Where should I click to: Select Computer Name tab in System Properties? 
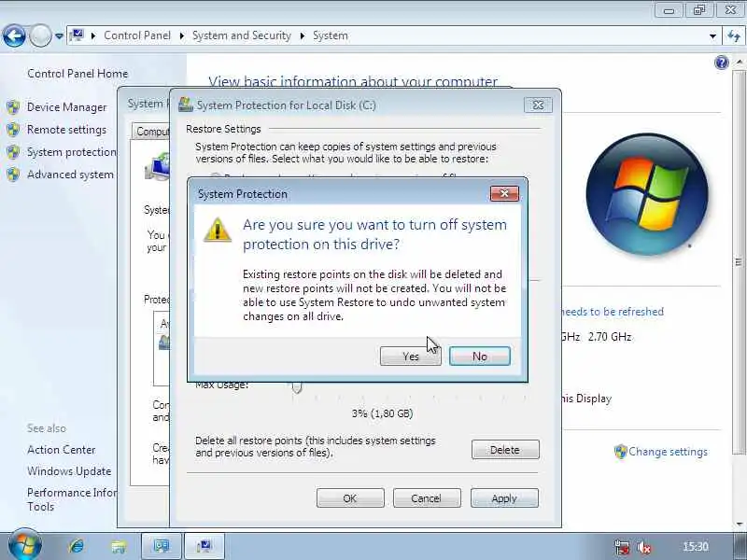[x=150, y=131]
